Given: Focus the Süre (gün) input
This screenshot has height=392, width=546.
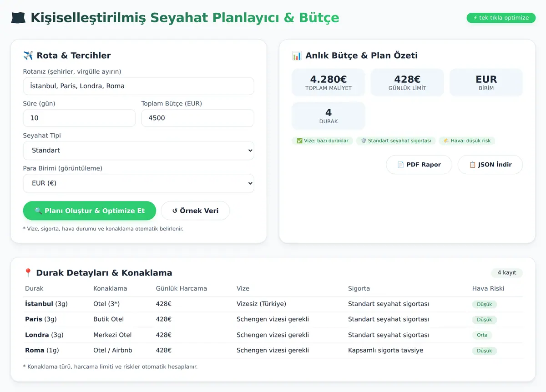Looking at the screenshot, I should click(79, 118).
